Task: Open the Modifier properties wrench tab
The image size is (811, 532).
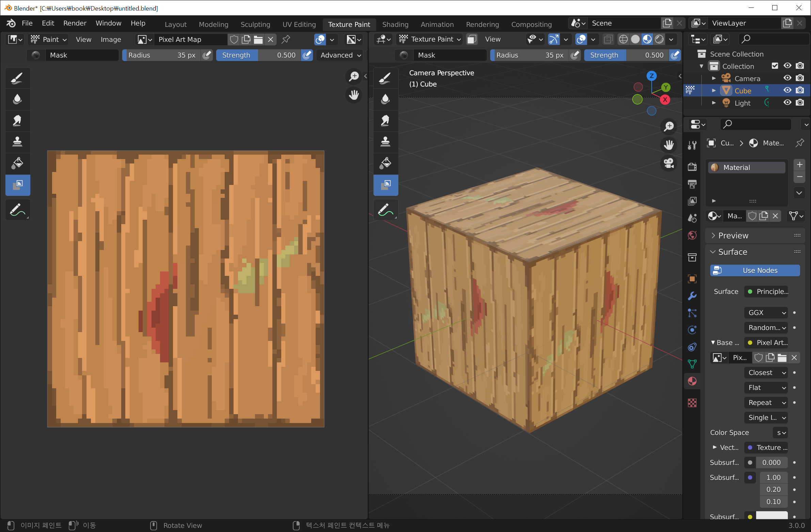Action: point(692,296)
